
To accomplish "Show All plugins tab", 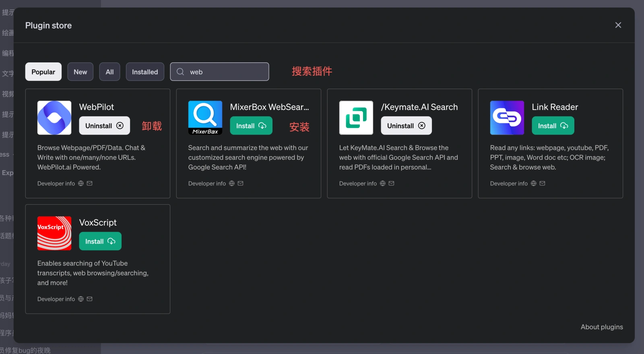I will (109, 72).
